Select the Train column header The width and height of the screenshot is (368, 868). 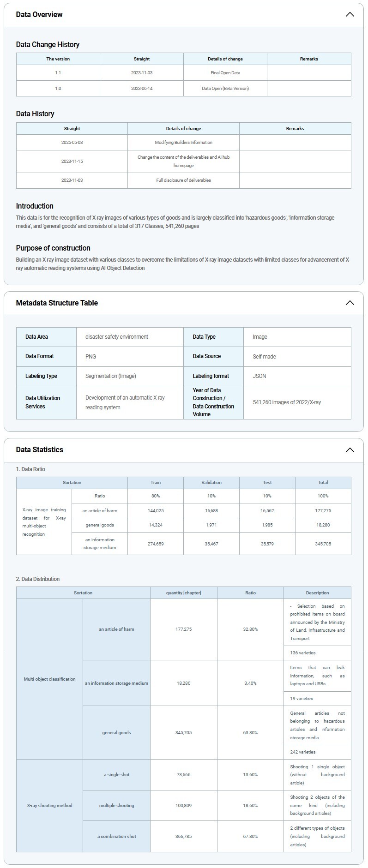pyautogui.click(x=156, y=483)
